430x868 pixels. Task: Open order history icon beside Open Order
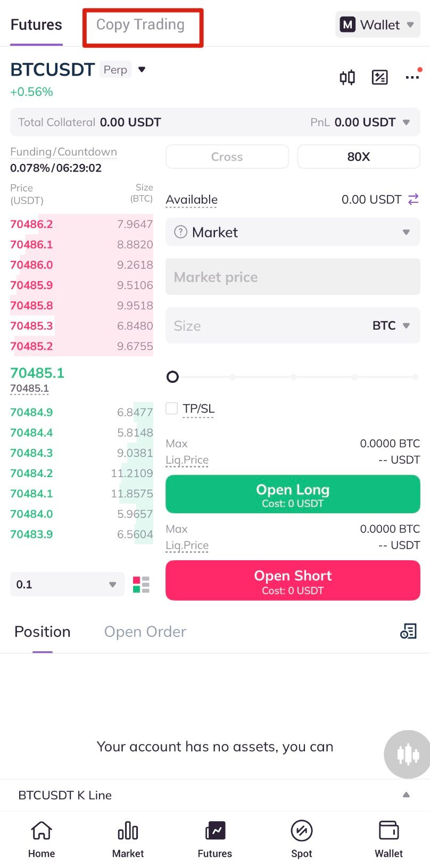point(408,632)
